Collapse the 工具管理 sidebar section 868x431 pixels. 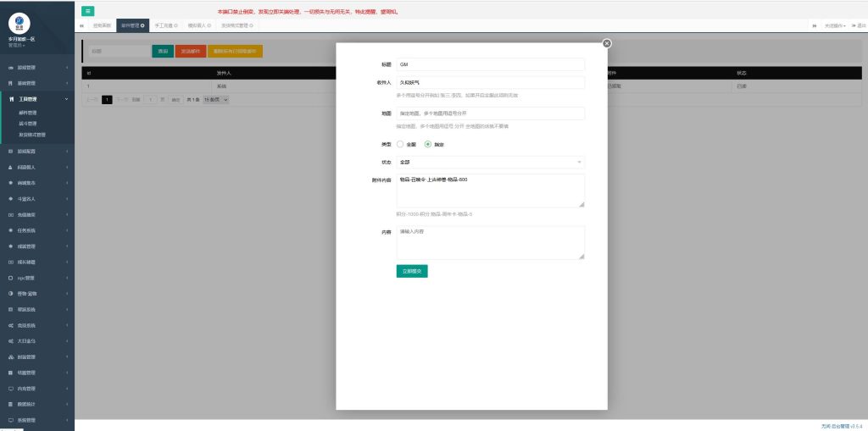67,99
